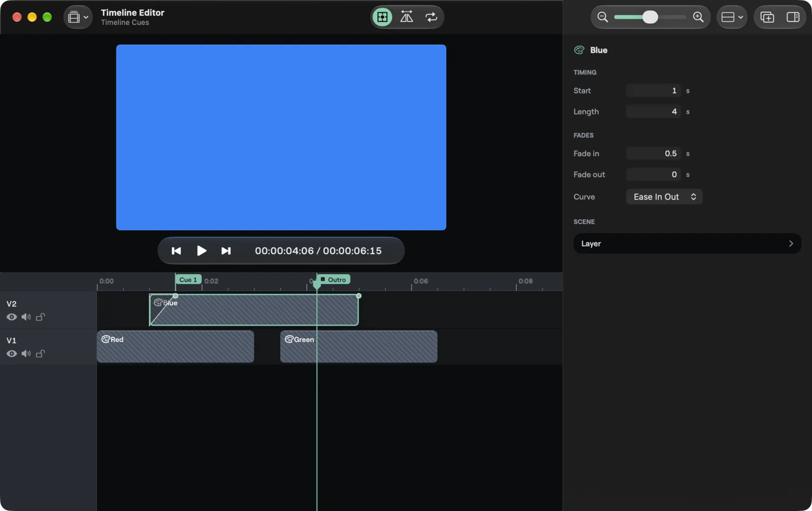Start playback with the play button
This screenshot has height=511, width=812.
[x=201, y=251]
